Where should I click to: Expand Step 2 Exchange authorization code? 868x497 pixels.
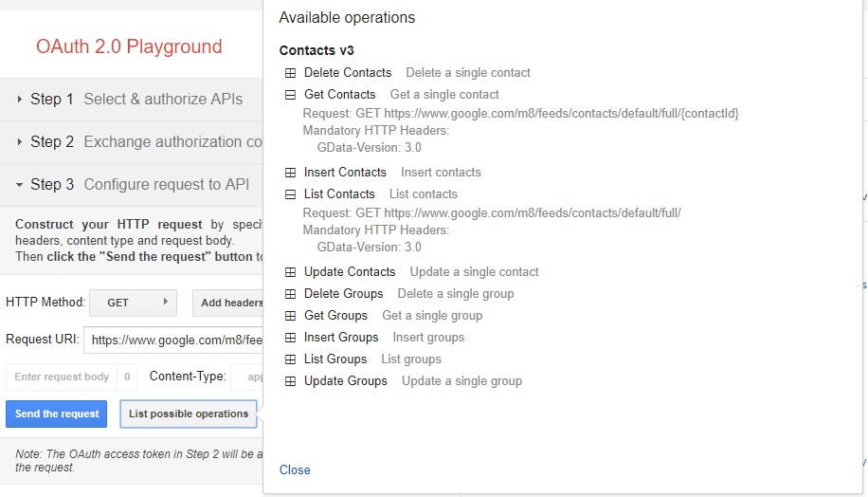pyautogui.click(x=131, y=142)
